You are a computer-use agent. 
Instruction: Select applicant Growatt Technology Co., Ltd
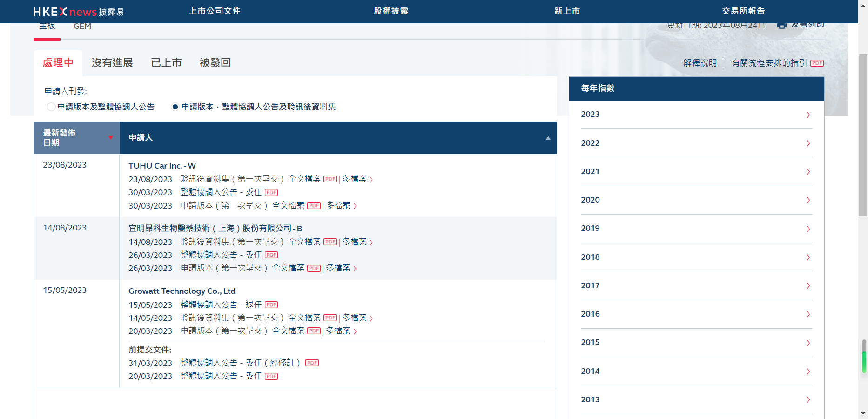point(182,291)
